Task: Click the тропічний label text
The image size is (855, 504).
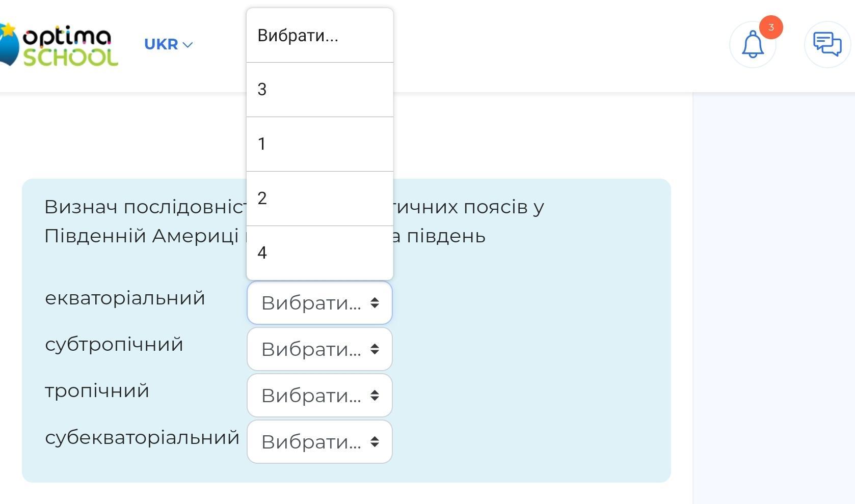Action: click(97, 391)
